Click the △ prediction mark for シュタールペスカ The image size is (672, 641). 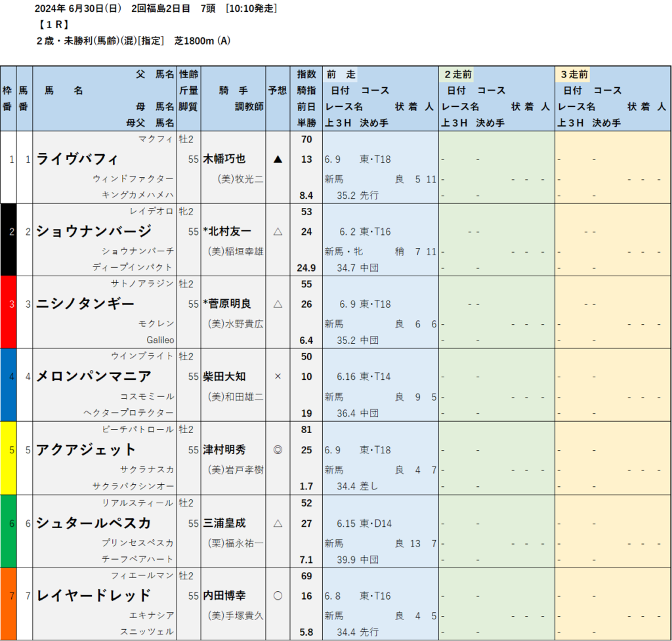(x=278, y=523)
